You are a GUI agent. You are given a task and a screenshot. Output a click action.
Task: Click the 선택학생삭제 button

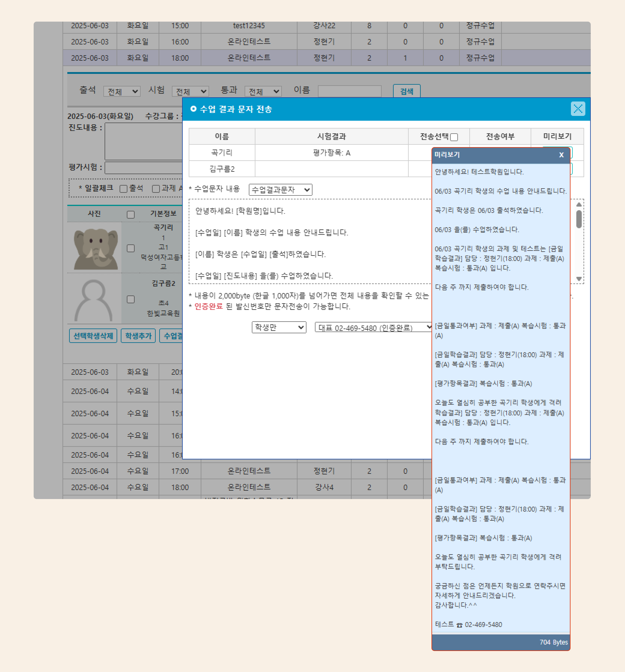point(93,336)
